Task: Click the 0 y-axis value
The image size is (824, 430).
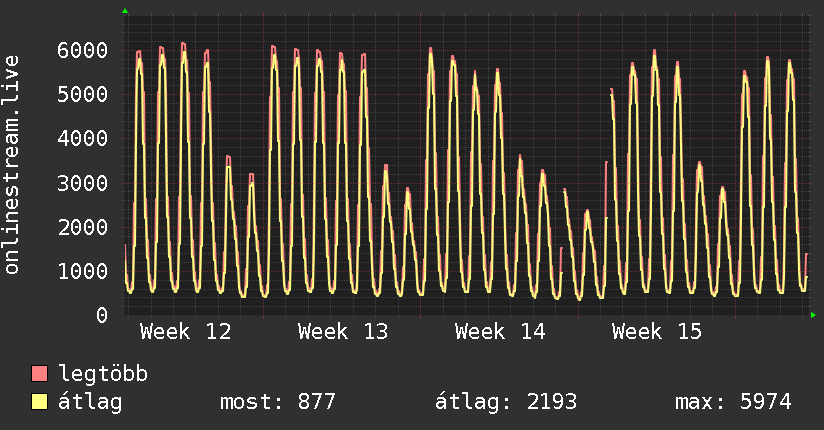Action: (x=102, y=315)
